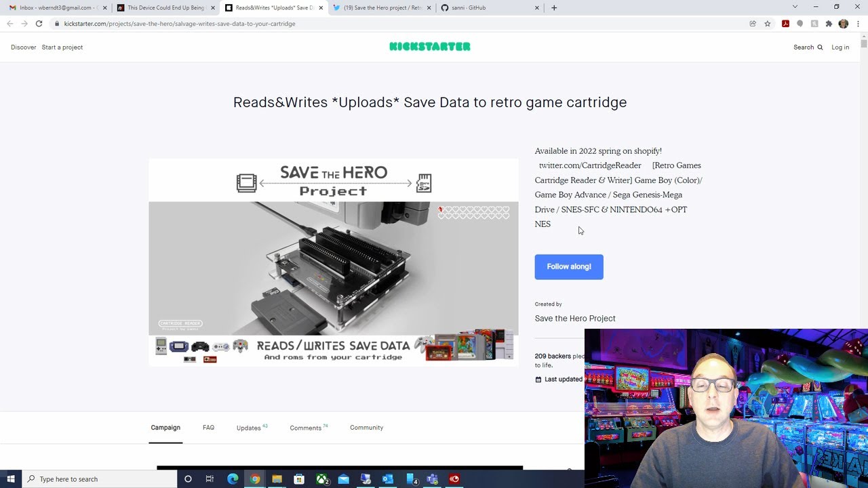The height and width of the screenshot is (488, 868).
Task: Select the Campaign tab
Action: 165,428
